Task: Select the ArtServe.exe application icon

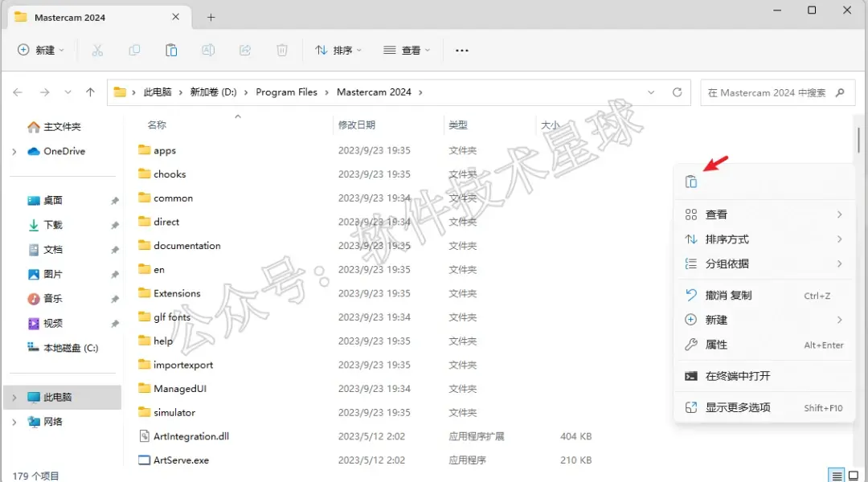Action: click(x=145, y=460)
